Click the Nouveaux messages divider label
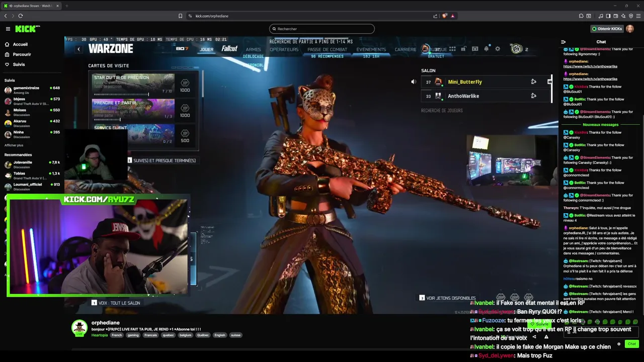This screenshot has height=362, width=644. point(600,125)
